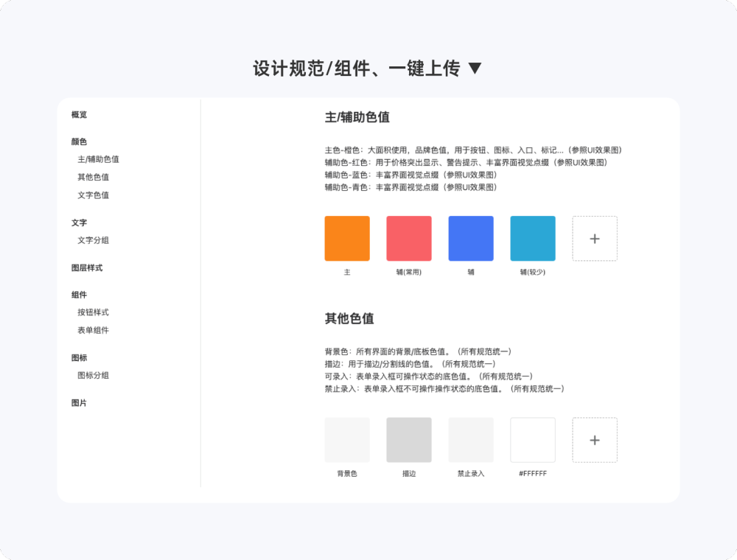Add a new other color with plus

tap(595, 440)
